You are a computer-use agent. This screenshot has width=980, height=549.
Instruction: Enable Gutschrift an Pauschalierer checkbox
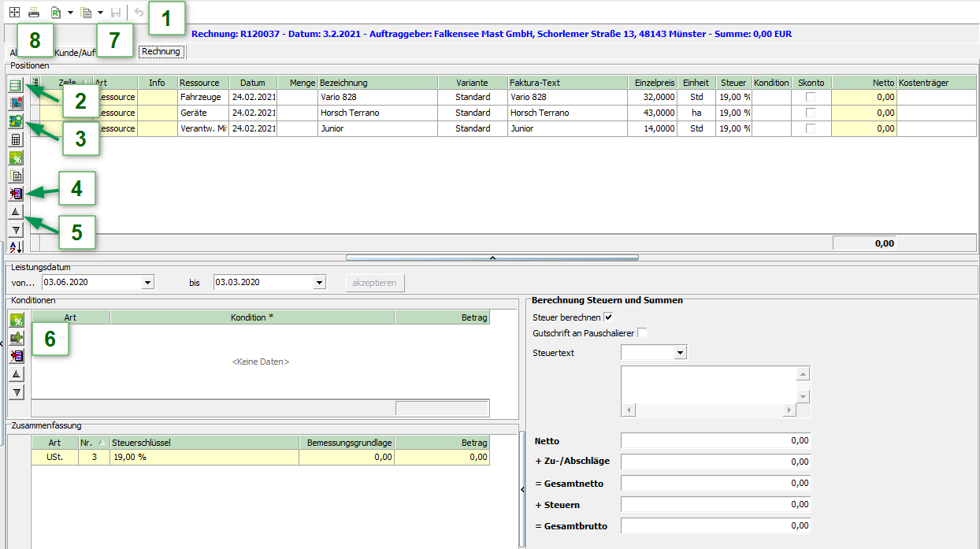pos(642,333)
